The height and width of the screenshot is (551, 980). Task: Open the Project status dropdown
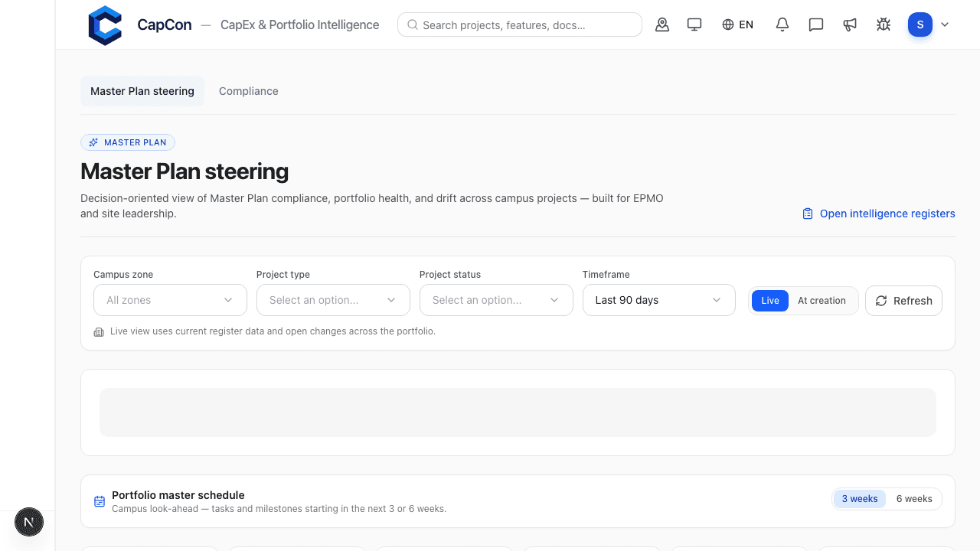[496, 300]
